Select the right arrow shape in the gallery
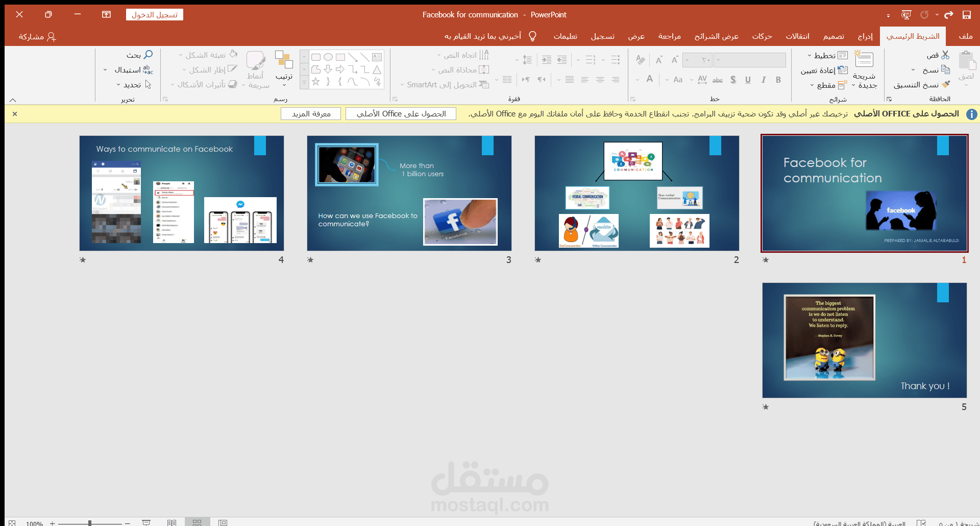This screenshot has height=526, width=980. pos(340,69)
